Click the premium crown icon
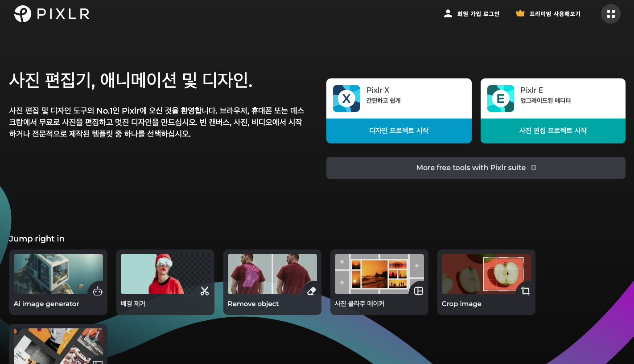The height and width of the screenshot is (364, 634). (520, 13)
